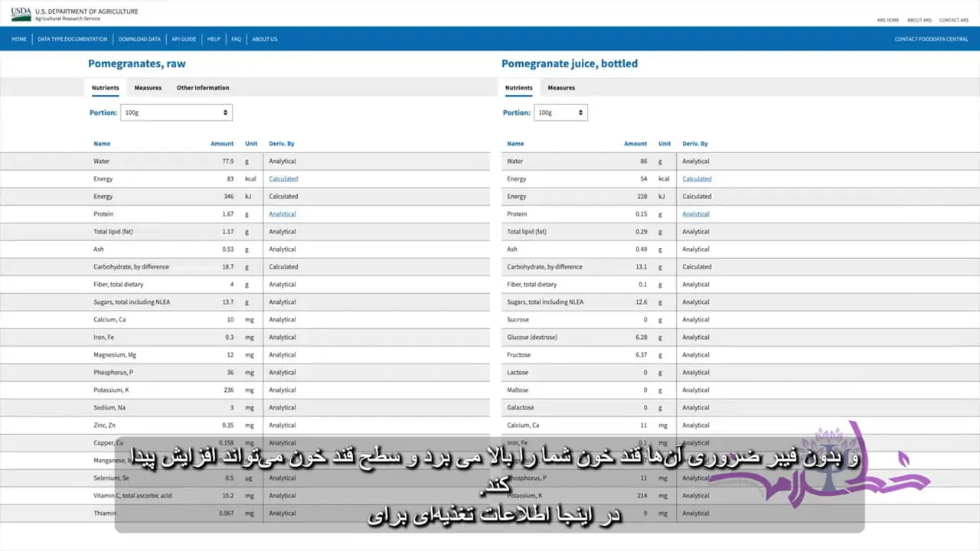Open the API GUIDE menu item
The image size is (980, 551).
coord(184,39)
